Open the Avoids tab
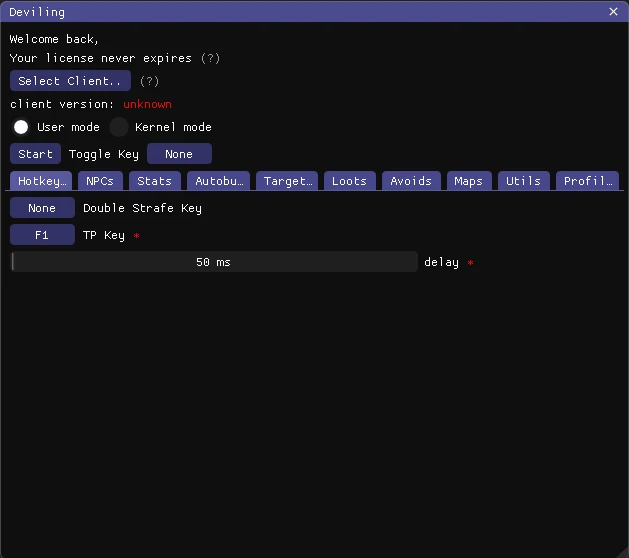629x558 pixels. (411, 181)
